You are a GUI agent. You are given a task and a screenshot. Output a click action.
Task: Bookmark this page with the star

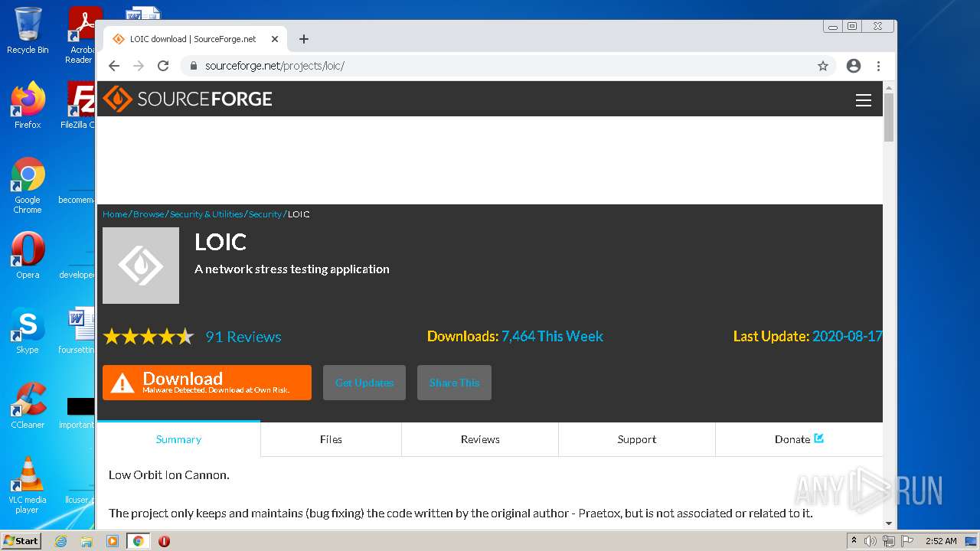(x=823, y=66)
